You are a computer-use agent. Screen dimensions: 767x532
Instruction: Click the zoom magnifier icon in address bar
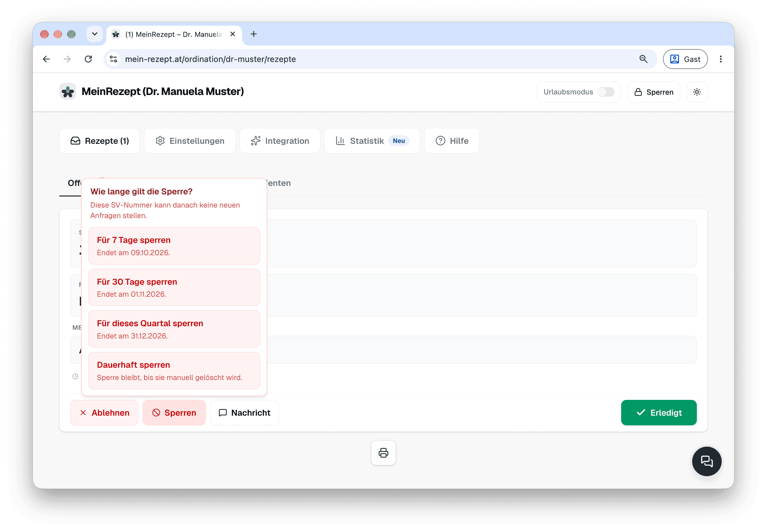pyautogui.click(x=643, y=59)
